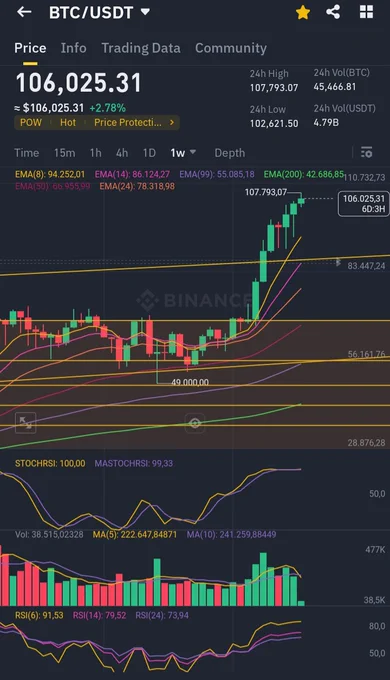390x680 pixels.
Task: Tap the EMA(50) indicator label
Action: tap(52, 186)
